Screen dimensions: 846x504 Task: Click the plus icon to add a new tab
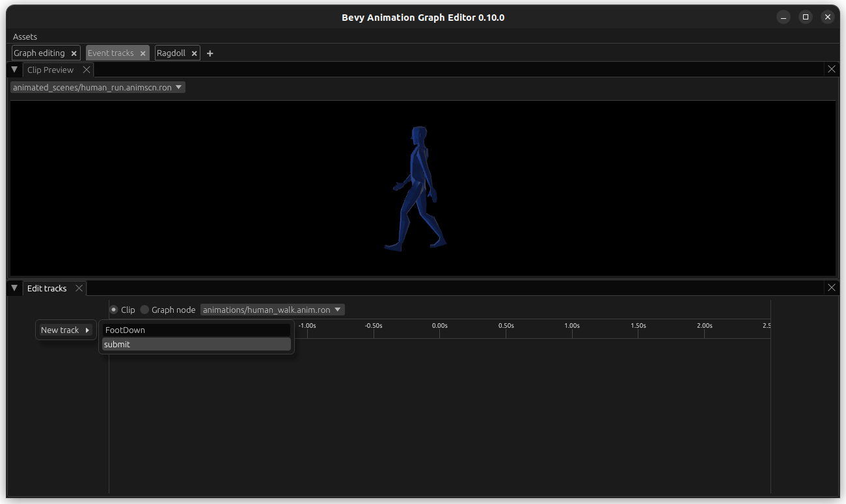[210, 53]
